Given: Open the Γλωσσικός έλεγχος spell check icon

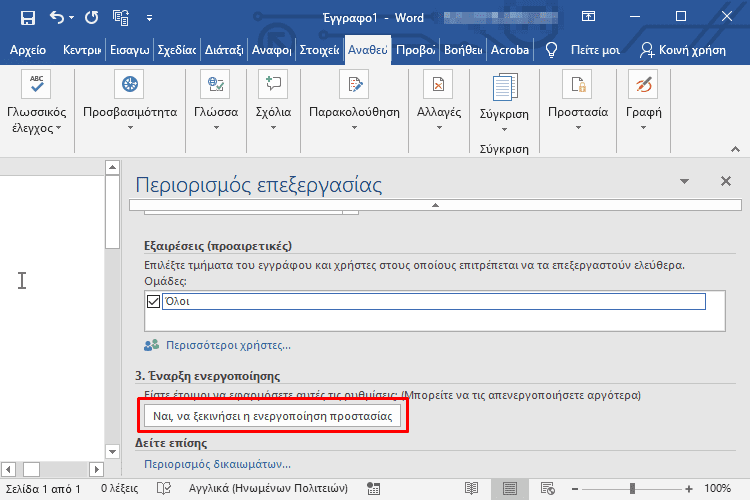Looking at the screenshot, I should (x=37, y=85).
